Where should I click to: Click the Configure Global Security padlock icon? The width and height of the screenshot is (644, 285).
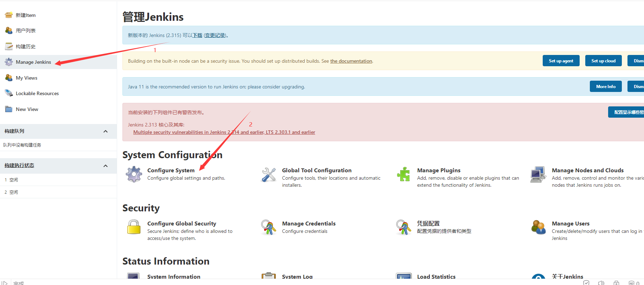pyautogui.click(x=134, y=227)
